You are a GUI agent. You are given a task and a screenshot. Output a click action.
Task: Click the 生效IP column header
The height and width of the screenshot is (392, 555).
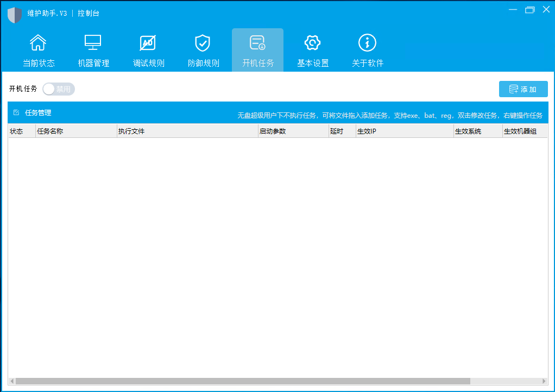[x=405, y=131]
